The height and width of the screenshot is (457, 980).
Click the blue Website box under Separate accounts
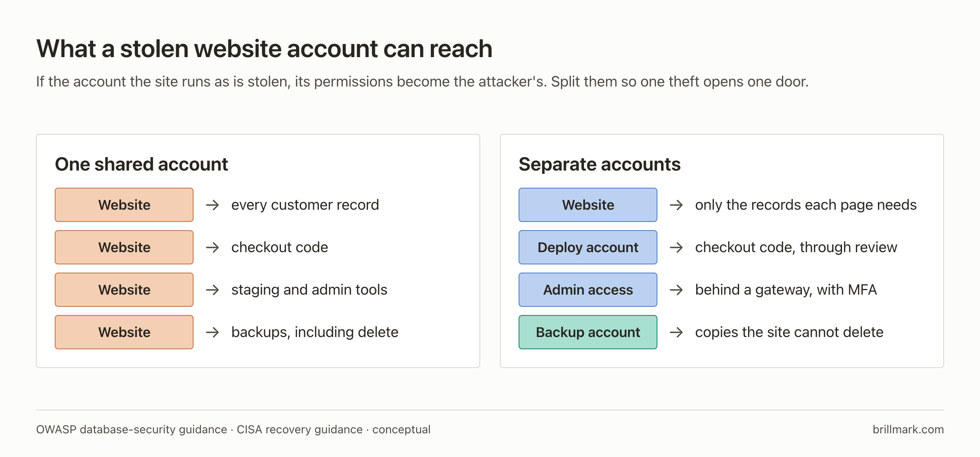[588, 205]
